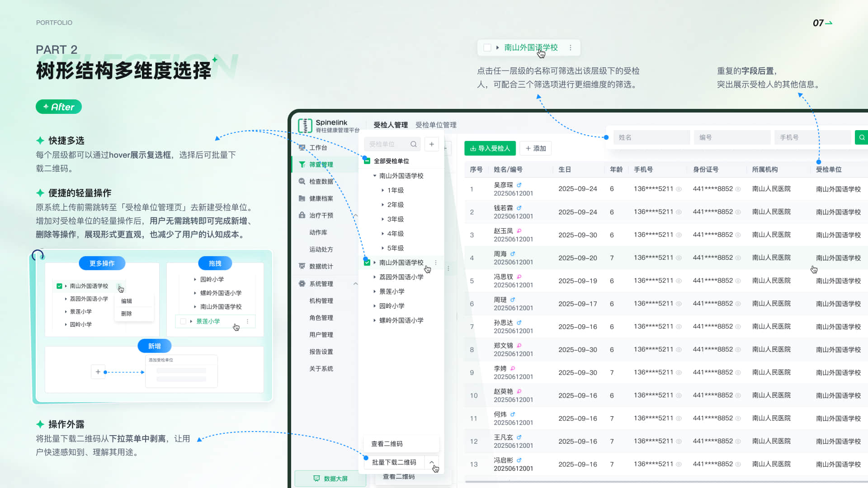This screenshot has height=488, width=868.
Task: Open three-dot menu in top 南山外国语学校 callout
Action: pyautogui.click(x=571, y=47)
